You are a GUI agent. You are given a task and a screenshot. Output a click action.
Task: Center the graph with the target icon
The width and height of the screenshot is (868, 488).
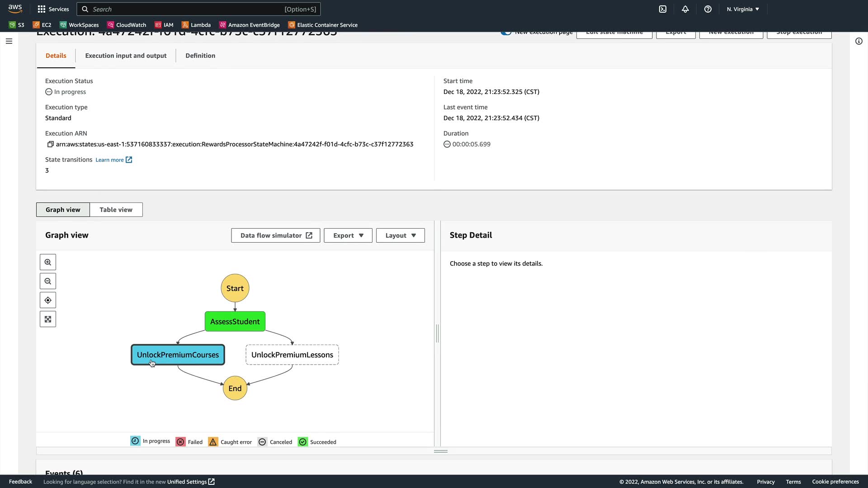click(x=48, y=300)
